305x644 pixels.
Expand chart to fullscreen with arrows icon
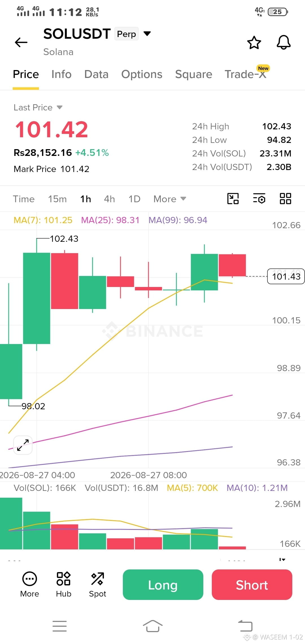pyautogui.click(x=23, y=445)
